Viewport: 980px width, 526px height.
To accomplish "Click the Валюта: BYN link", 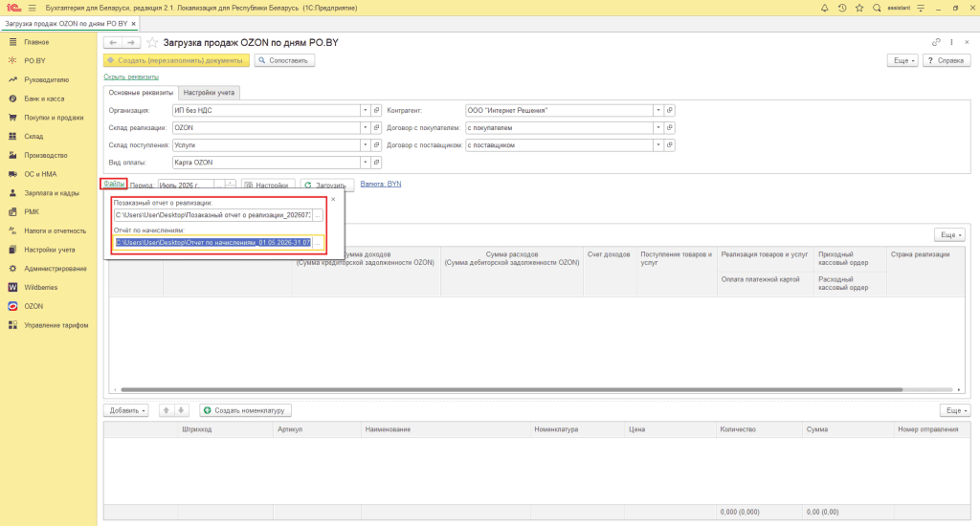I will click(381, 184).
